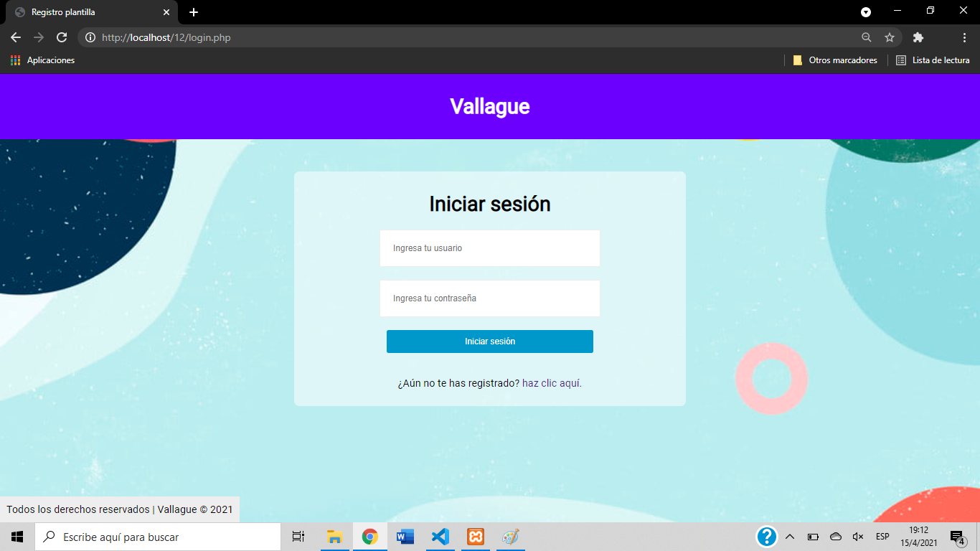Click the address bar URL

coord(166,37)
